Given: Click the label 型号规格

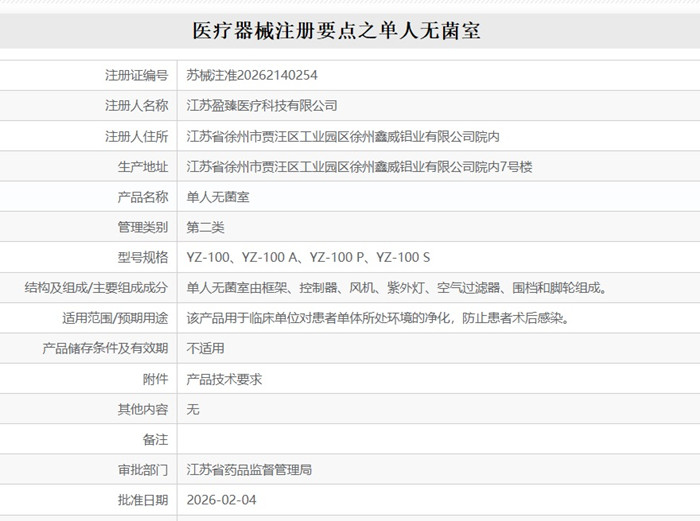Looking at the screenshot, I should (x=143, y=258).
